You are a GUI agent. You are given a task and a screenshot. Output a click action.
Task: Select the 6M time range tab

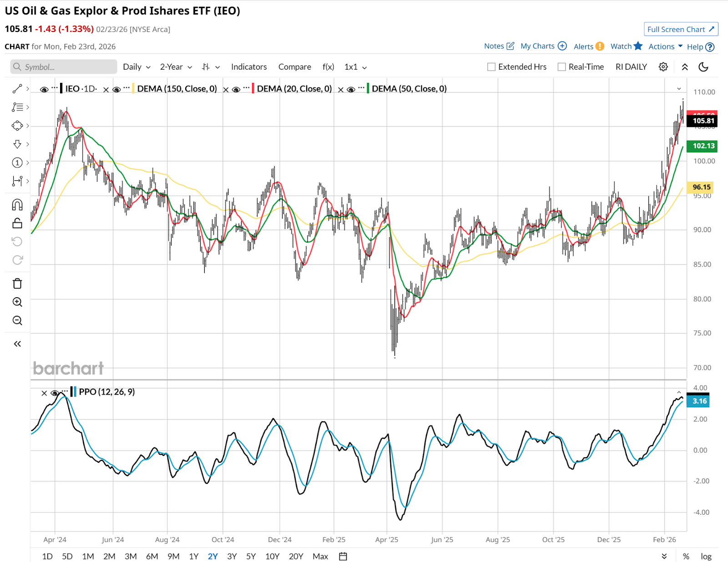152,556
